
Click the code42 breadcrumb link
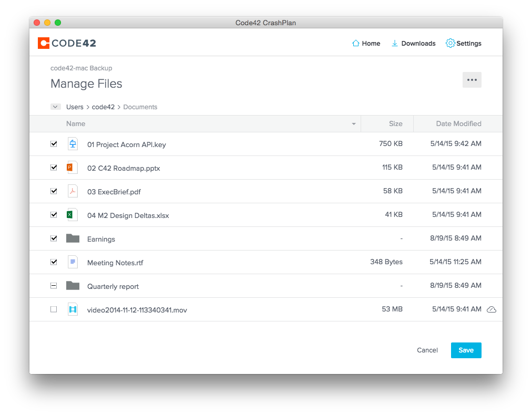(x=103, y=107)
